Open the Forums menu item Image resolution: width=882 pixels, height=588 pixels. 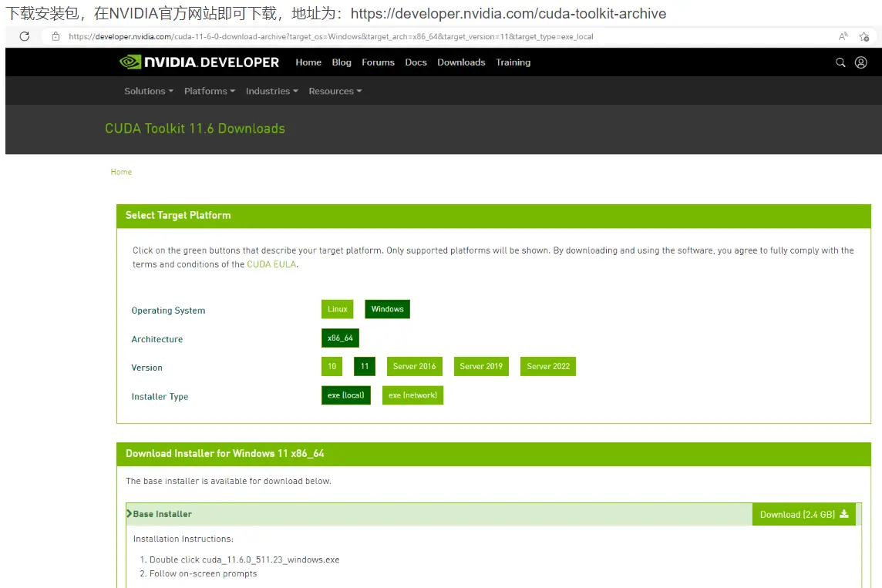click(x=378, y=62)
